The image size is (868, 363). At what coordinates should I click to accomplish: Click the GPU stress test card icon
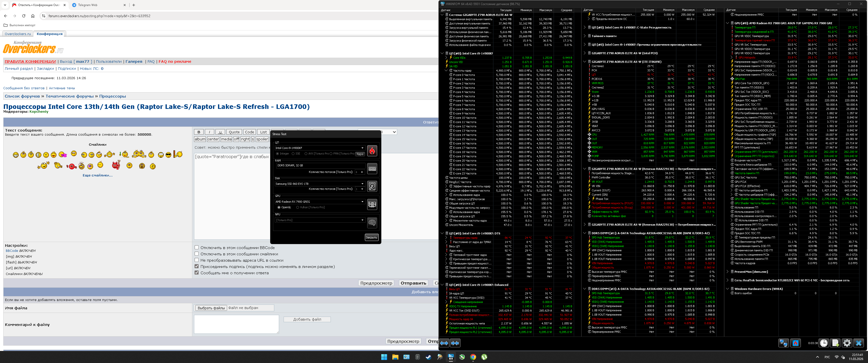click(372, 204)
